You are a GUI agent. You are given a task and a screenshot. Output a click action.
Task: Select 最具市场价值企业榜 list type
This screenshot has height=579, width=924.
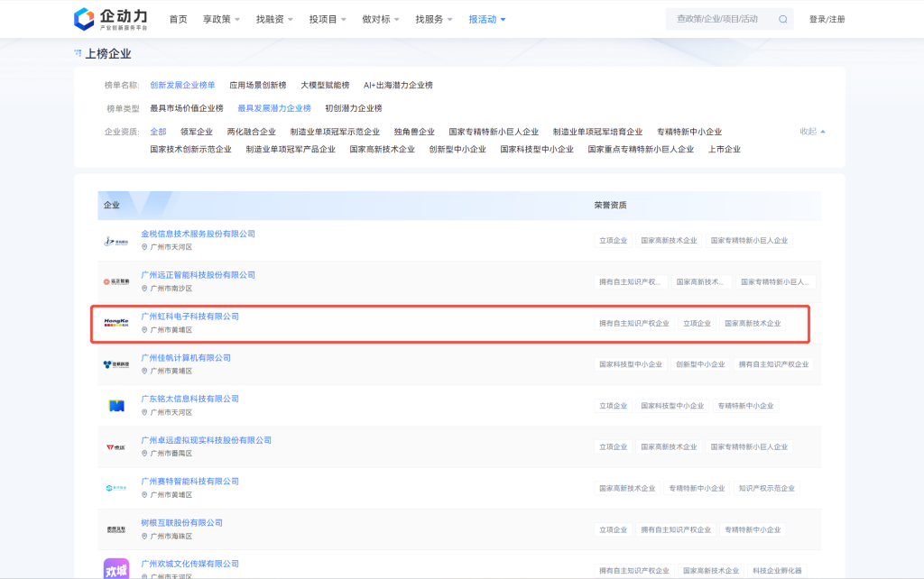(x=186, y=108)
